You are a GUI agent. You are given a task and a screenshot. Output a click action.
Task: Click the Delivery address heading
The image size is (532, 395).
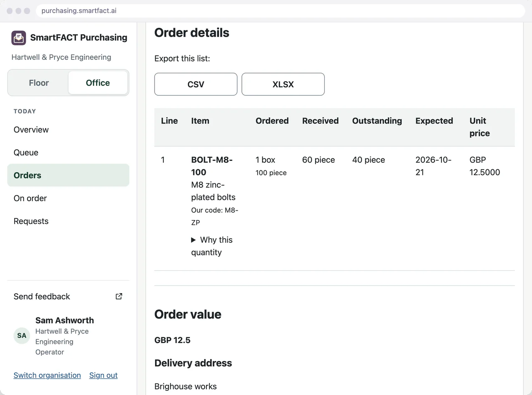click(193, 363)
